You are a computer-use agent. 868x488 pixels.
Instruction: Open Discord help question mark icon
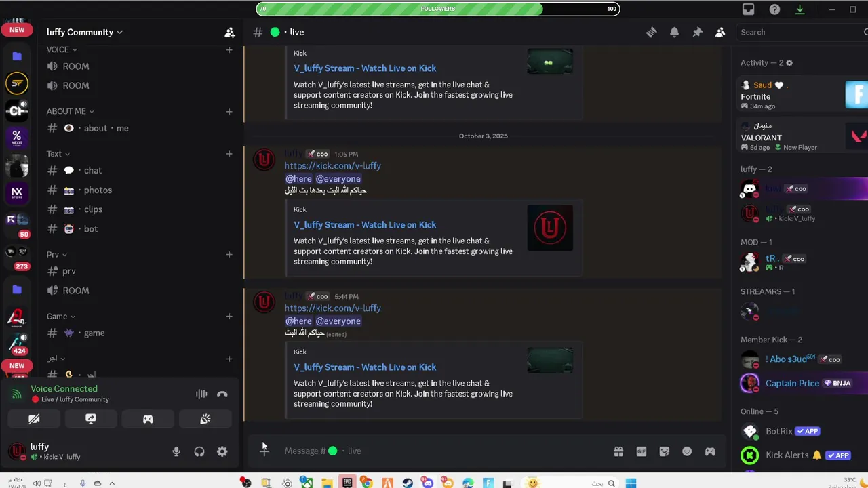(774, 9)
